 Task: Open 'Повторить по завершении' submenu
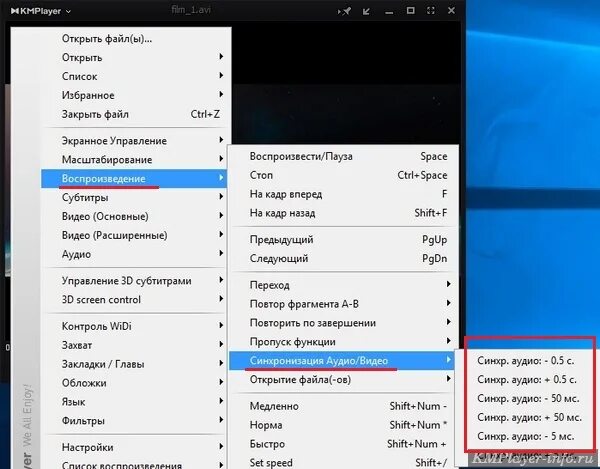coord(342,322)
